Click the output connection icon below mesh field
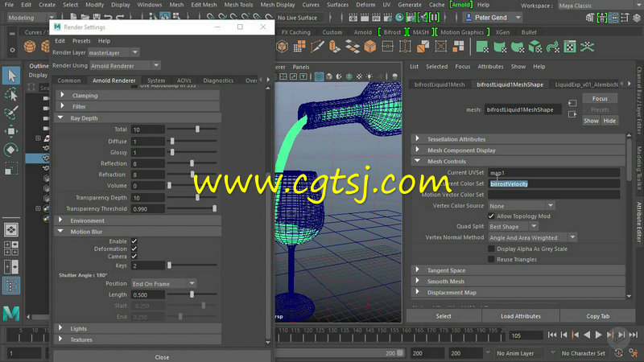 tap(572, 114)
